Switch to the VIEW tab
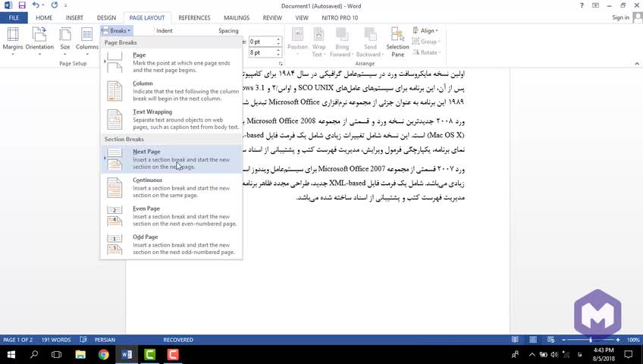The width and height of the screenshot is (643, 364). (x=302, y=17)
